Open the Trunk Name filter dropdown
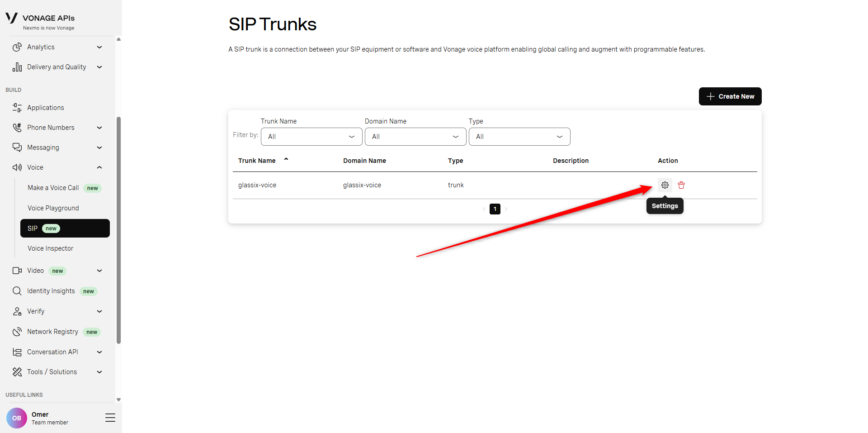 click(311, 137)
